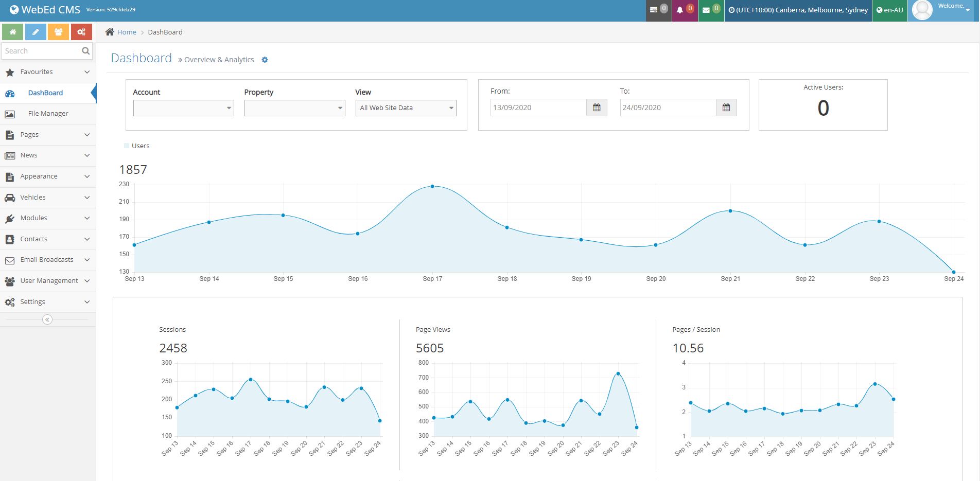The width and height of the screenshot is (980, 481).
Task: Click the blue pencil edit shortcut
Action: coord(36,32)
